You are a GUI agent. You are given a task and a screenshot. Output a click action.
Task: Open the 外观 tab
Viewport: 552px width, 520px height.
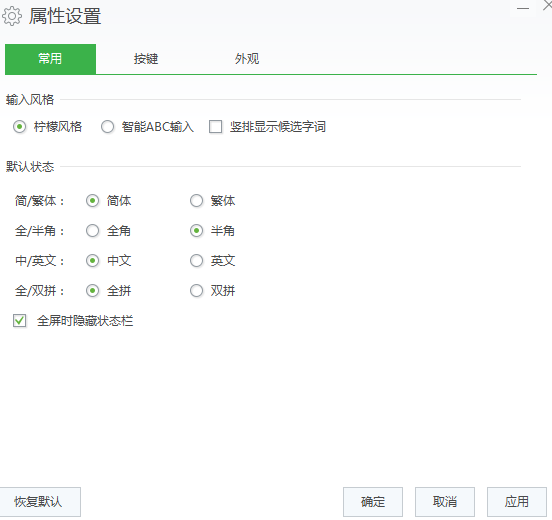247,59
